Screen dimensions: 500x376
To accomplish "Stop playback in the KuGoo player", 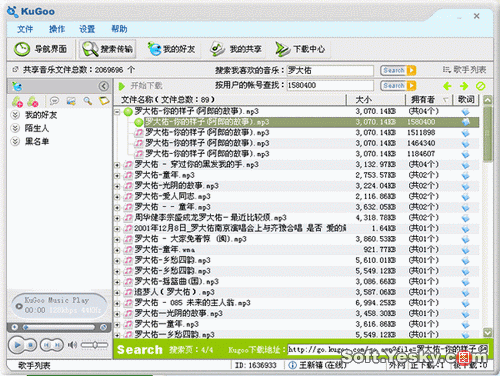I will tap(31, 345).
